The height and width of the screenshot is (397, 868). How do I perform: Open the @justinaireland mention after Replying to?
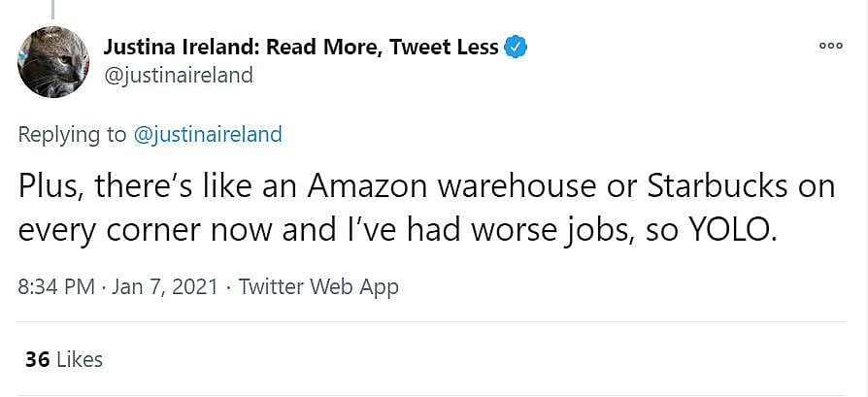point(208,135)
